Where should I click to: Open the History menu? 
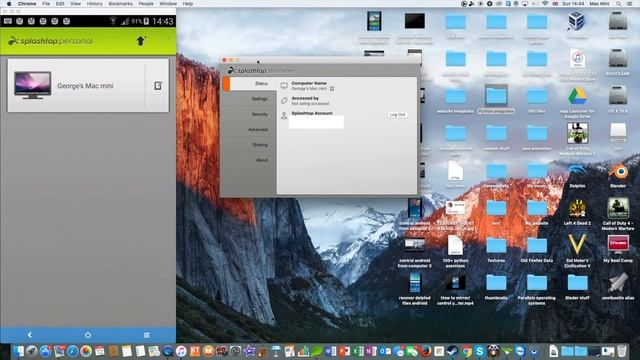[x=94, y=4]
